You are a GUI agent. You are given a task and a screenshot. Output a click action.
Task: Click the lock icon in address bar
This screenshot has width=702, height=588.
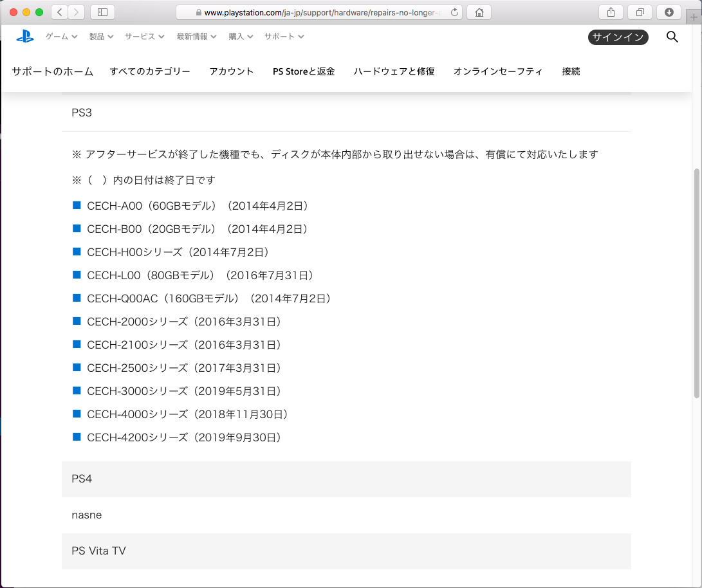(x=199, y=12)
